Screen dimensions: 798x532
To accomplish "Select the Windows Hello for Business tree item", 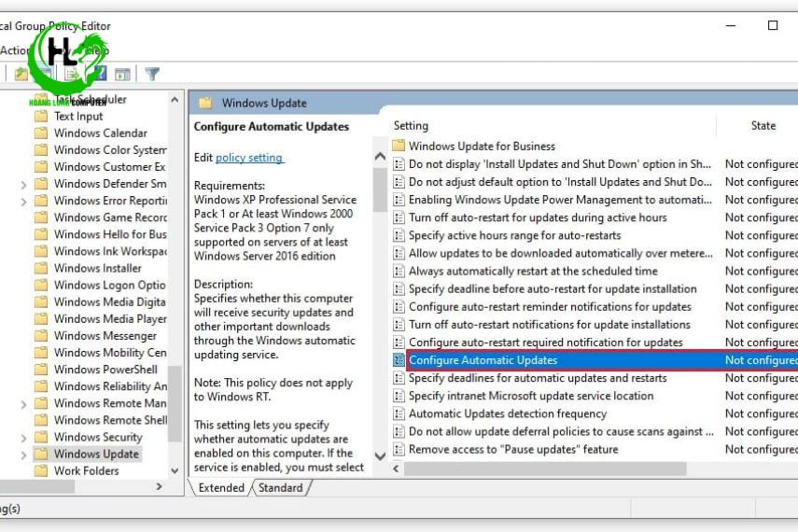I will point(110,234).
